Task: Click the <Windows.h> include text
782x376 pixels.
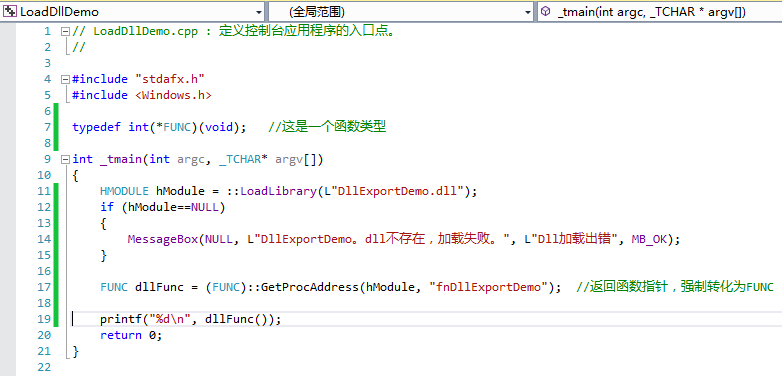Action: 174,95
